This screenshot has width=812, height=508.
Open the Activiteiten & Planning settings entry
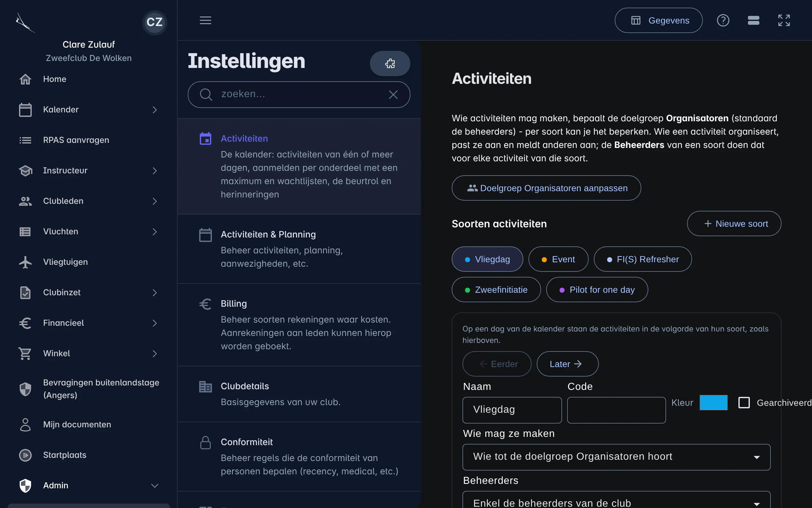coord(299,249)
